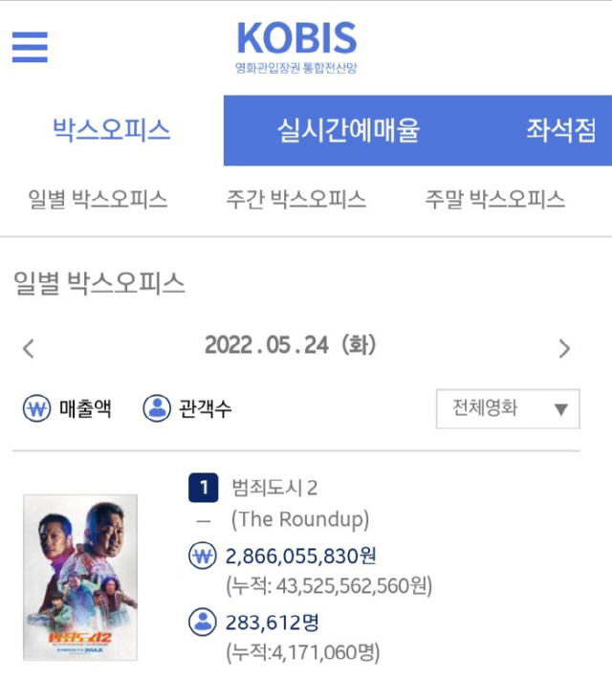Open the 범죄도시 2 movie title link
The height and width of the screenshot is (700, 612).
pyautogui.click(x=274, y=489)
